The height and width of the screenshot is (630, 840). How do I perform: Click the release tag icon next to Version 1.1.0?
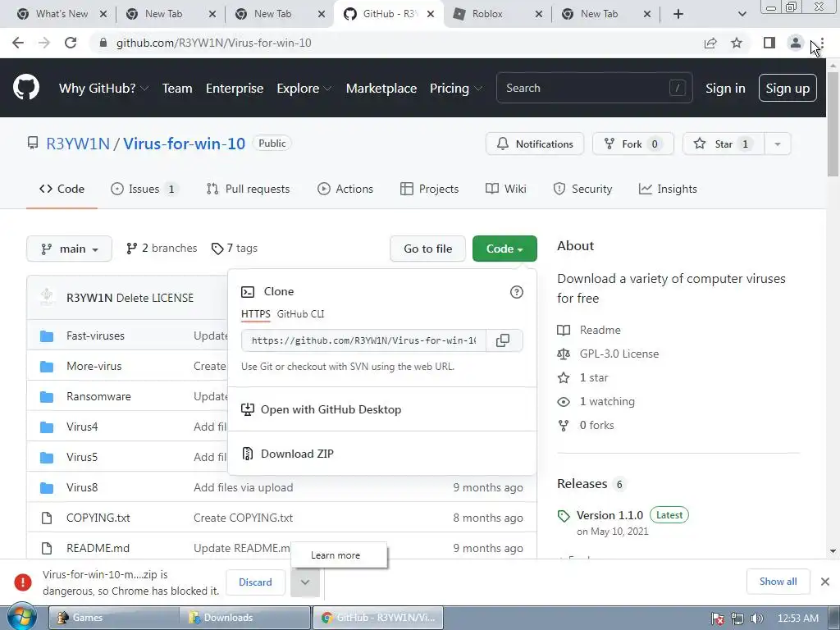click(x=564, y=516)
